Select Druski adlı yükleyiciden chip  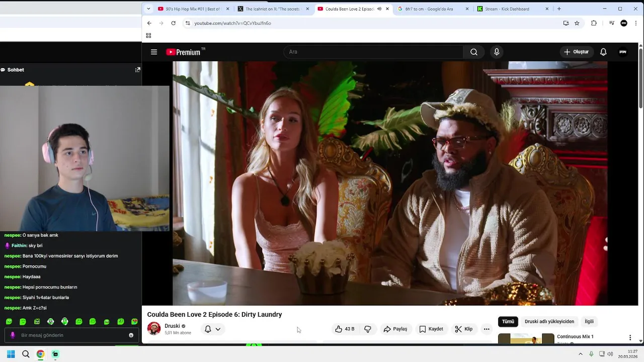click(x=549, y=322)
